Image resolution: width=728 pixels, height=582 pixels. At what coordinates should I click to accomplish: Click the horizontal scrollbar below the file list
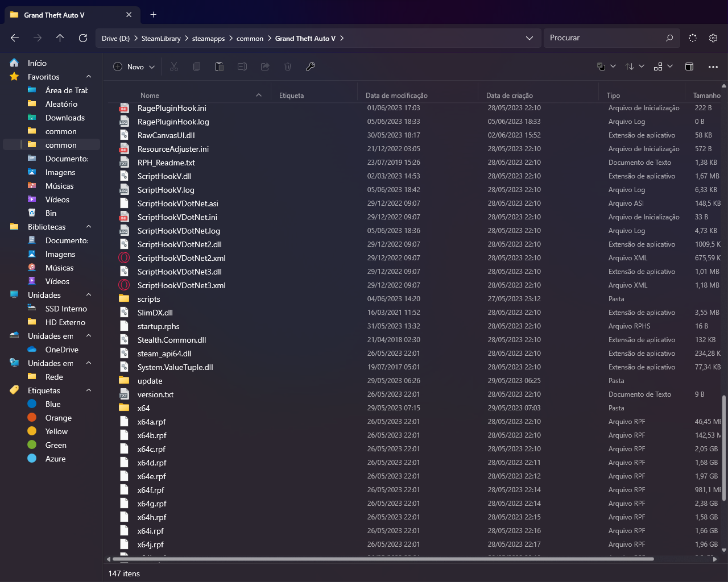pyautogui.click(x=383, y=559)
